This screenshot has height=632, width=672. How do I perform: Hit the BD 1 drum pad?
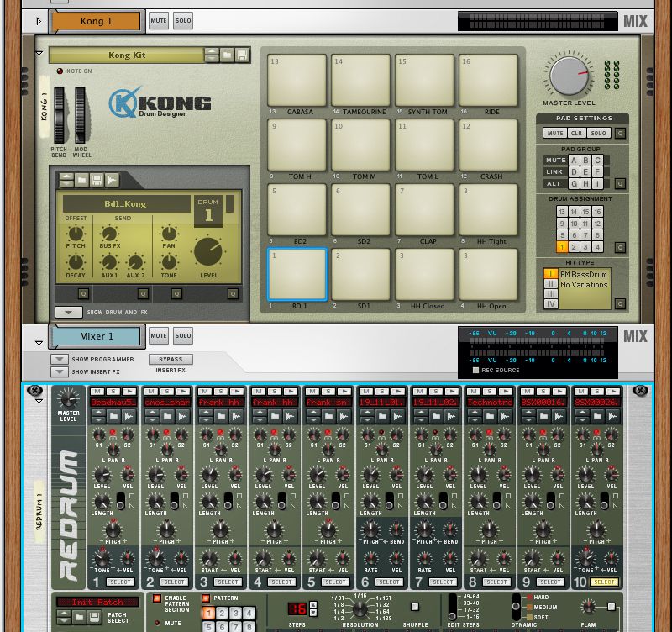(297, 275)
